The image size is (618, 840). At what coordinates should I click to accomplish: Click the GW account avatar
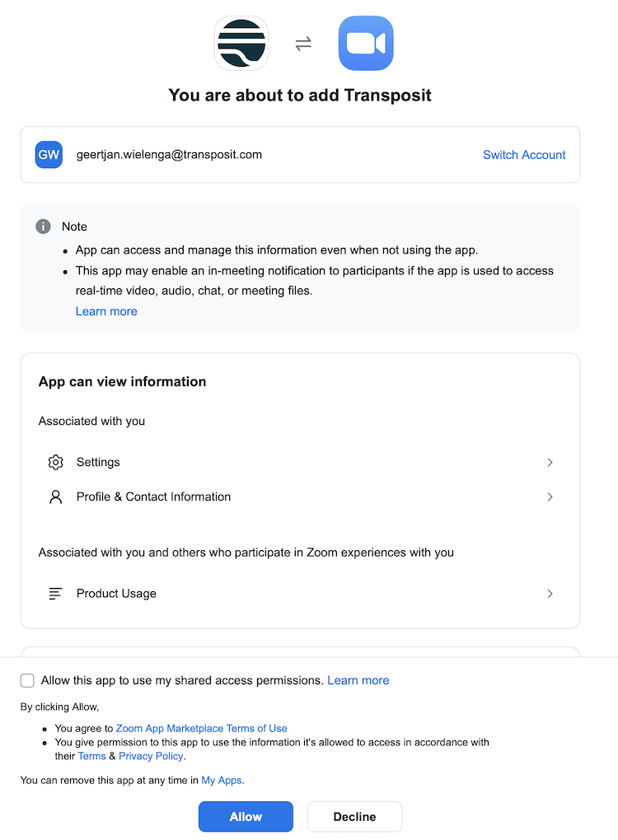coord(49,154)
